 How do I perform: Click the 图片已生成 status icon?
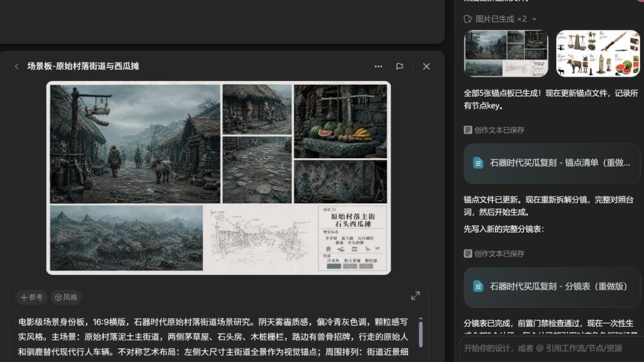pos(468,19)
